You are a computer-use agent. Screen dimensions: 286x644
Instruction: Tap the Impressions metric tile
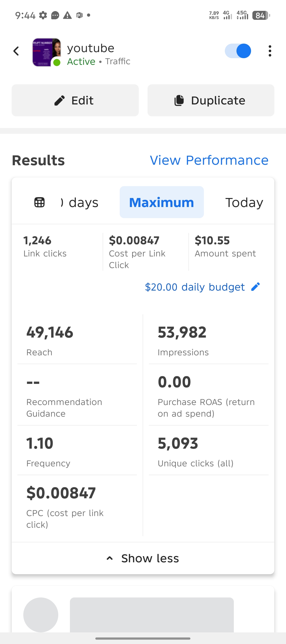(208, 340)
